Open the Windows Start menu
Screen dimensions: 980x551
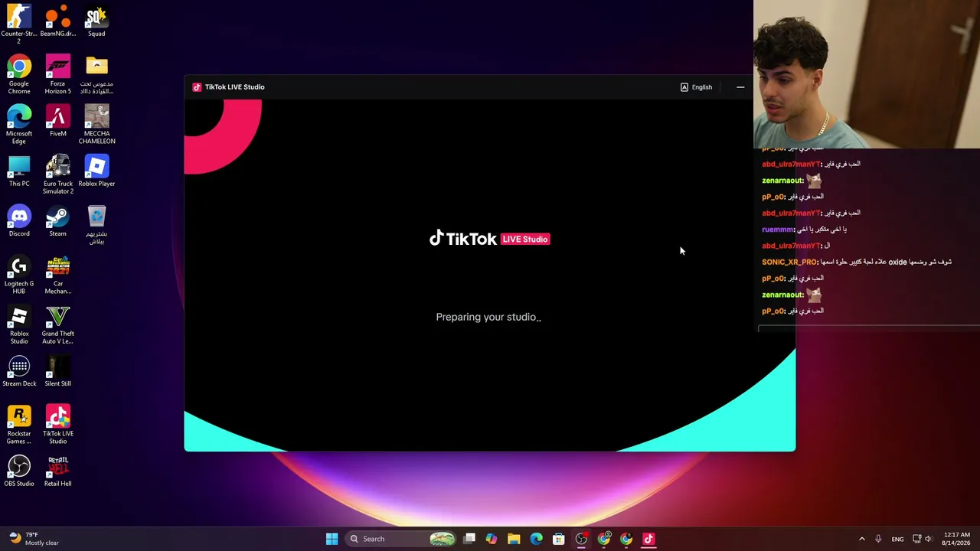click(x=332, y=539)
